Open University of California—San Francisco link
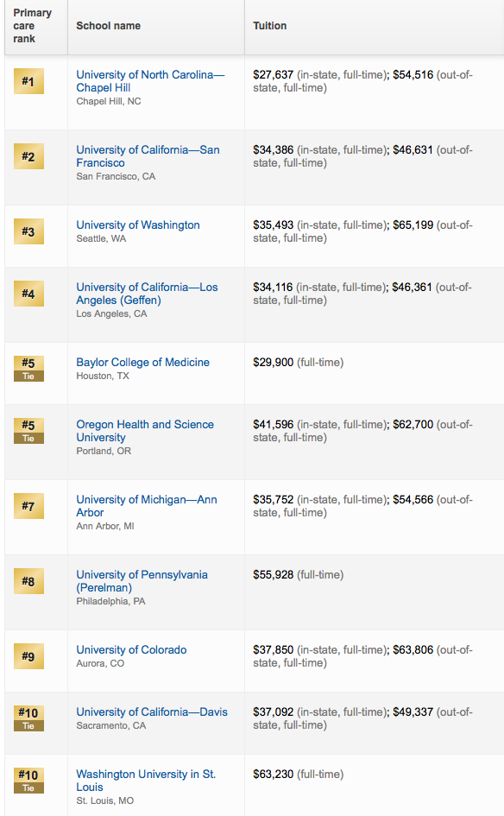The height and width of the screenshot is (816, 504). click(148, 156)
